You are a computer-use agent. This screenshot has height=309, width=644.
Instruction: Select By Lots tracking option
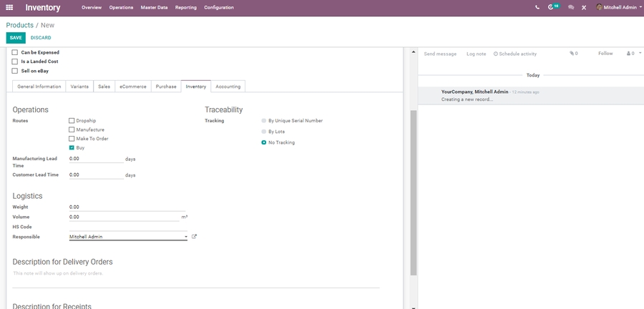(x=264, y=132)
